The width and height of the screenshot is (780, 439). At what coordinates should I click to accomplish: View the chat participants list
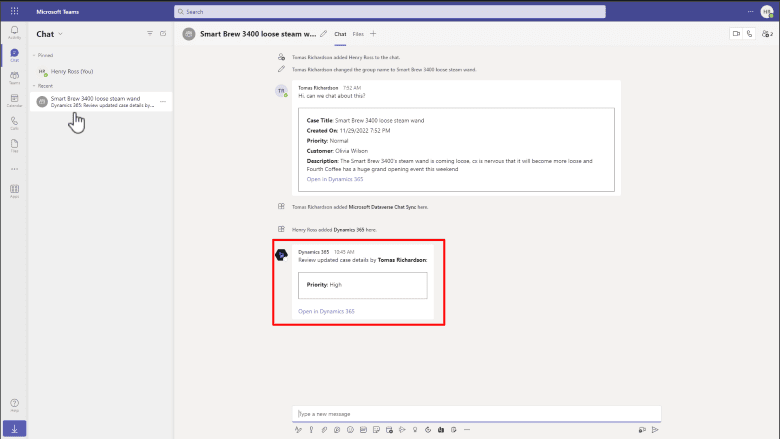768,34
